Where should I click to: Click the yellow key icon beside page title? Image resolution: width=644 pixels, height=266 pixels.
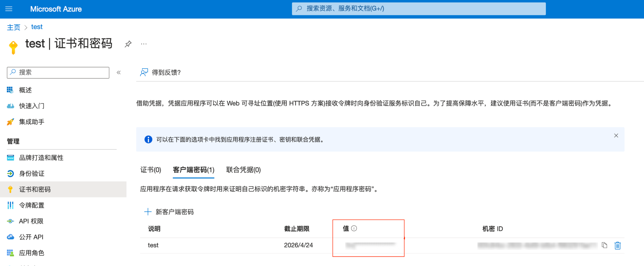[x=13, y=47]
